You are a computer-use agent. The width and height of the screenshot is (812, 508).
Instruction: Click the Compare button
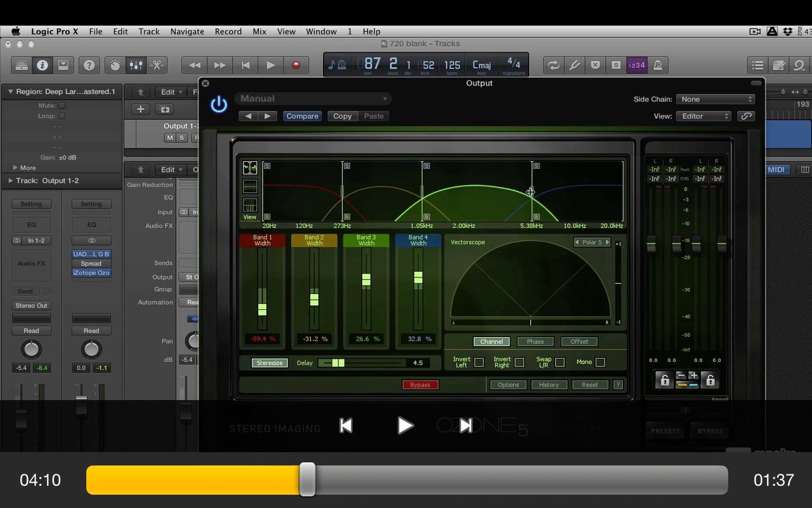coord(302,116)
